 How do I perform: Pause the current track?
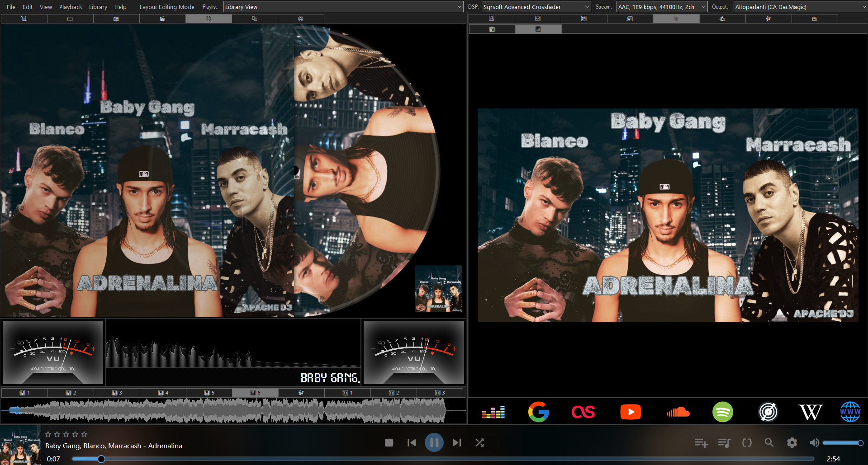pos(434,443)
